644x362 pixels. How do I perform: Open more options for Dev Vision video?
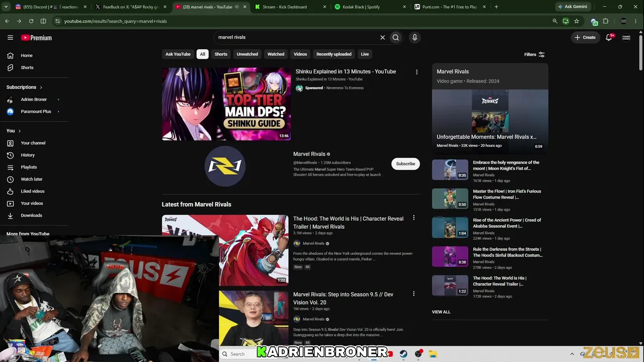414,294
